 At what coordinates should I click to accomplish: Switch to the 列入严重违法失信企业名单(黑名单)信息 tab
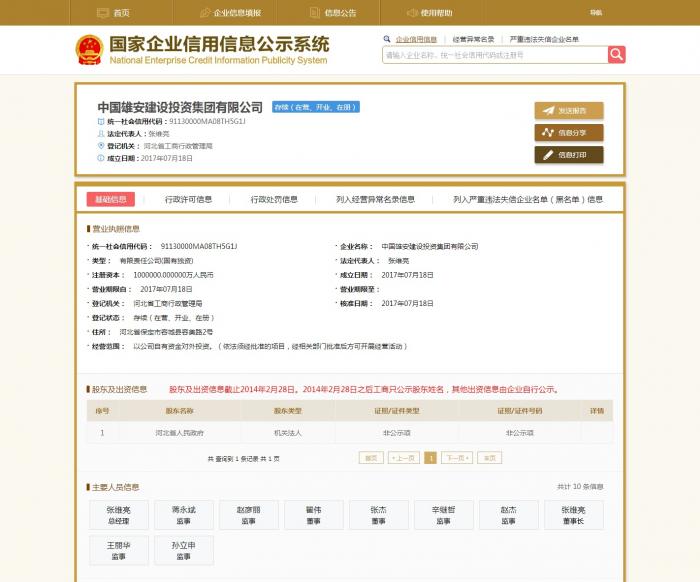tap(528, 200)
